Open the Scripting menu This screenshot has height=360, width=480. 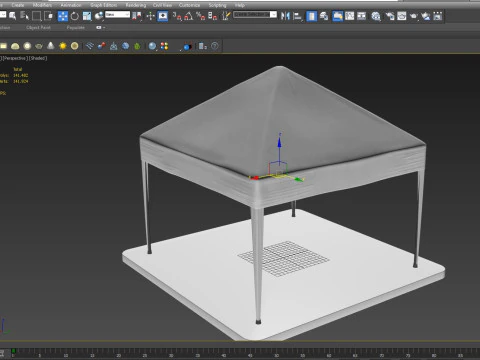point(217,5)
